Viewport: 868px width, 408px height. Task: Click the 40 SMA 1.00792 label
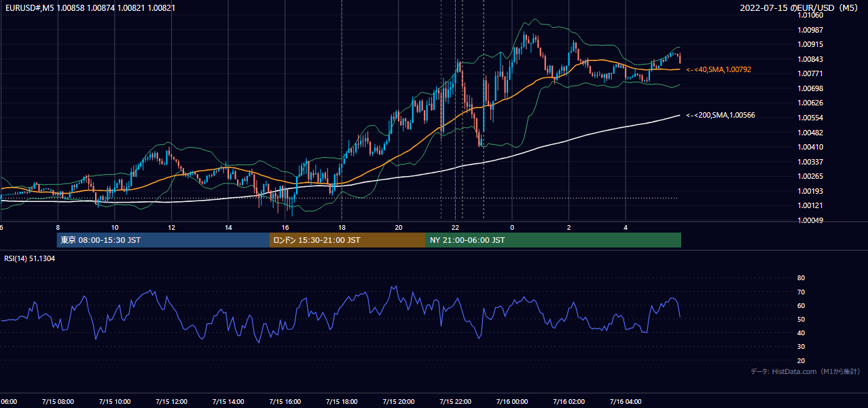pos(719,69)
